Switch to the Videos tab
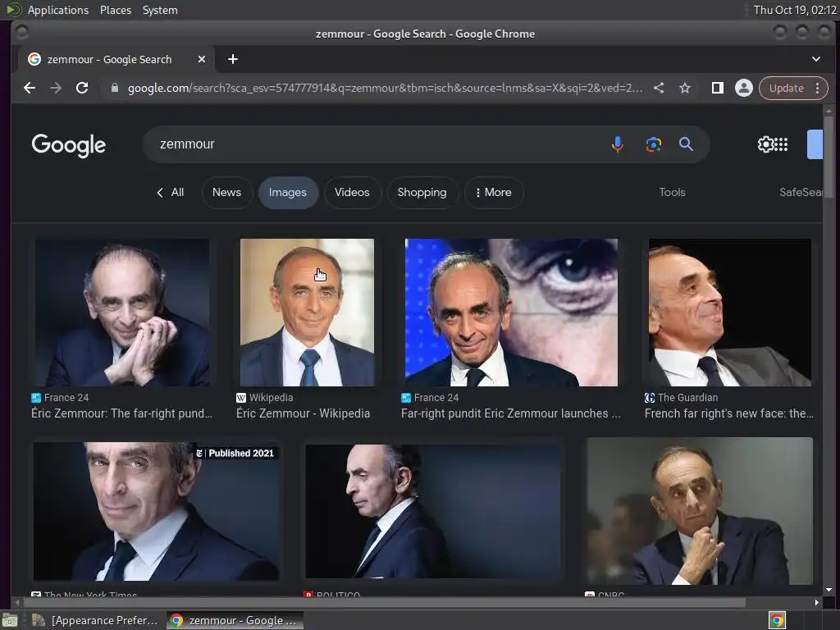The image size is (840, 630). [x=352, y=192]
